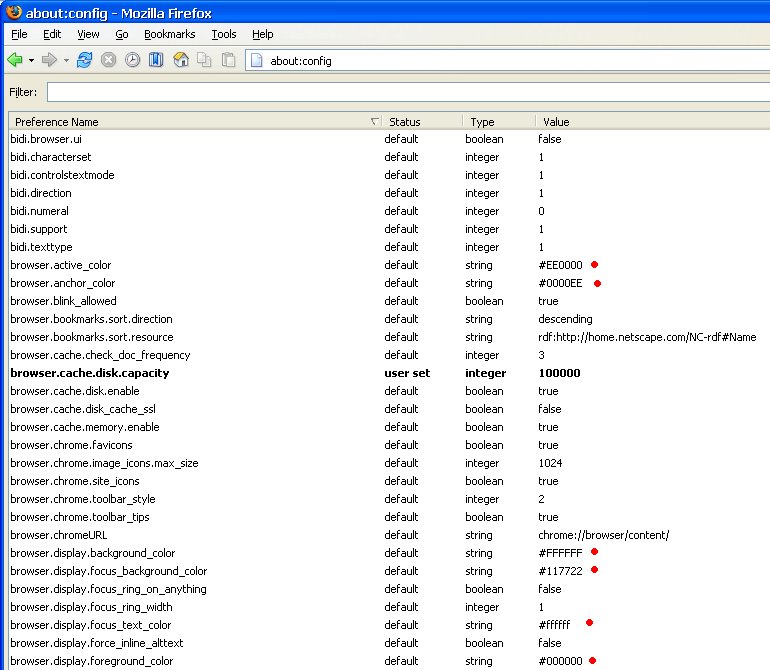Open the History clock icon
Screen dimensions: 770x670
tap(132, 60)
